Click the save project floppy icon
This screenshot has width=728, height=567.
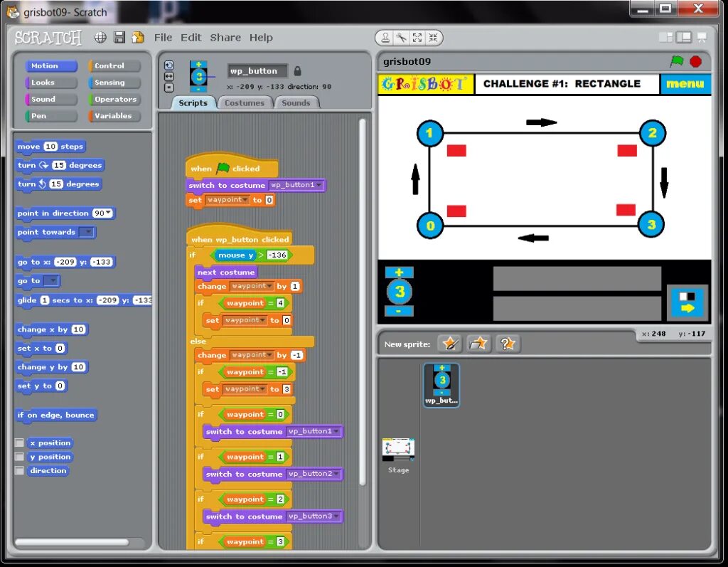[x=119, y=38]
